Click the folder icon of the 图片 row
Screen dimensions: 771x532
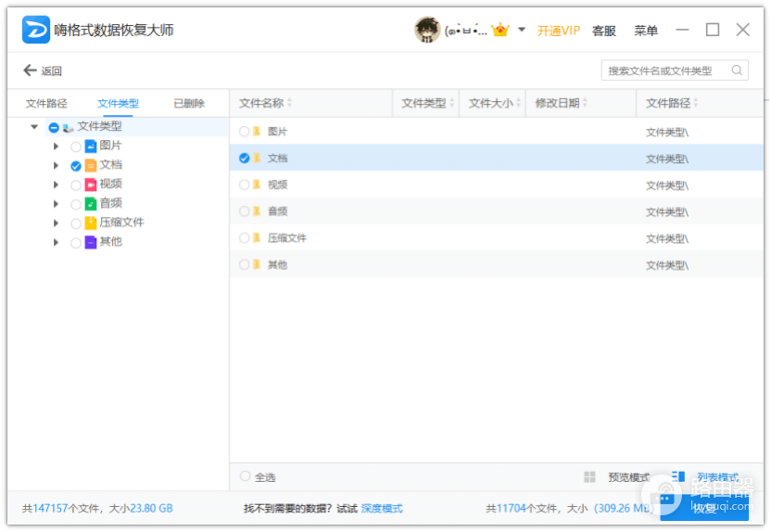pyautogui.click(x=257, y=132)
